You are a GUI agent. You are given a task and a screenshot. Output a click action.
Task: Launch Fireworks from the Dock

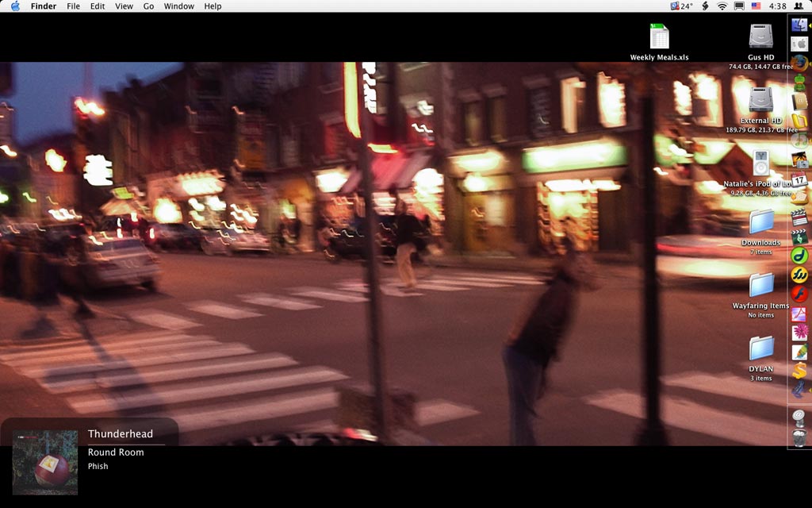click(x=799, y=275)
